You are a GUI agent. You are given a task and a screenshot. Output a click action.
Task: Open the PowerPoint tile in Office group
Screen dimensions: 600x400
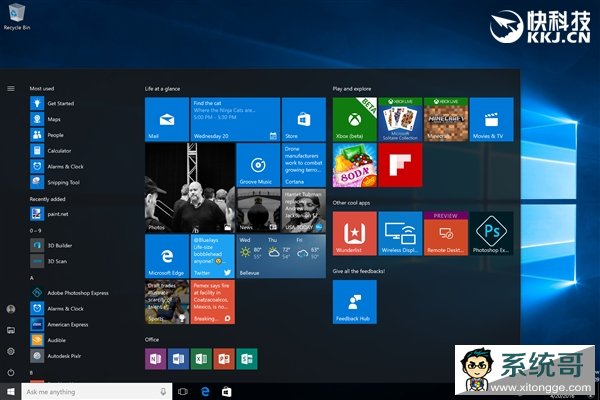[224, 359]
